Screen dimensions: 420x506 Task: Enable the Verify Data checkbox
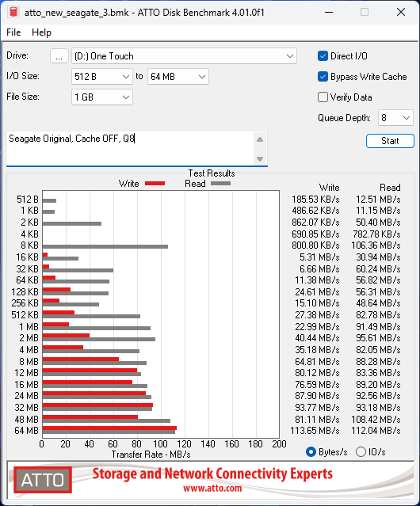[x=323, y=97]
